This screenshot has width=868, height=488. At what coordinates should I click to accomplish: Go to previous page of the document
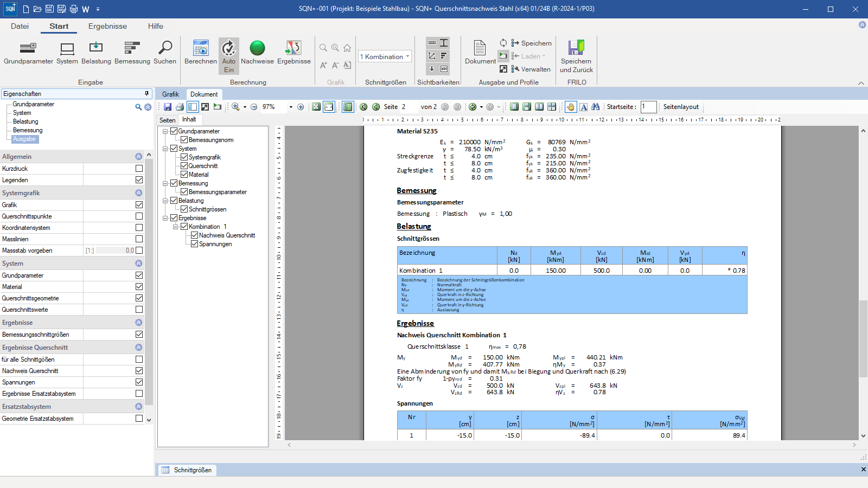pos(376,107)
